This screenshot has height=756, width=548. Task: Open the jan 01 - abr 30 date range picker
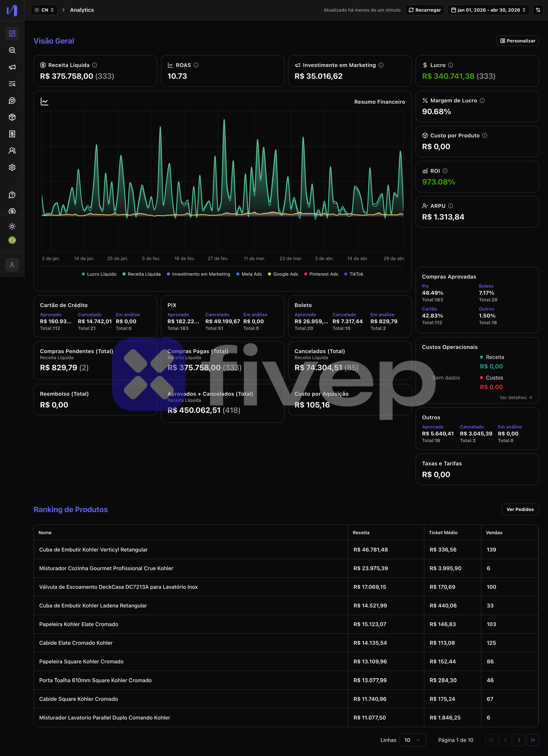pyautogui.click(x=488, y=10)
